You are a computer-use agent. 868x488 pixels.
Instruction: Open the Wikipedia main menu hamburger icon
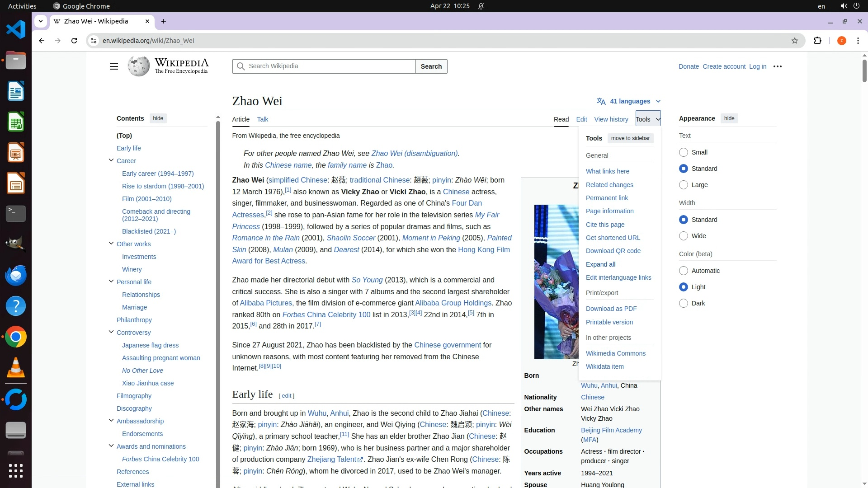(113, 66)
